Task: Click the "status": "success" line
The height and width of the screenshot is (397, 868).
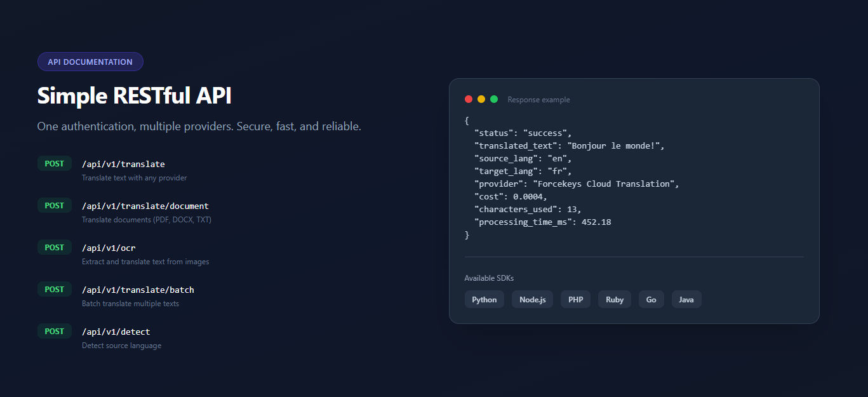Action: click(x=523, y=133)
